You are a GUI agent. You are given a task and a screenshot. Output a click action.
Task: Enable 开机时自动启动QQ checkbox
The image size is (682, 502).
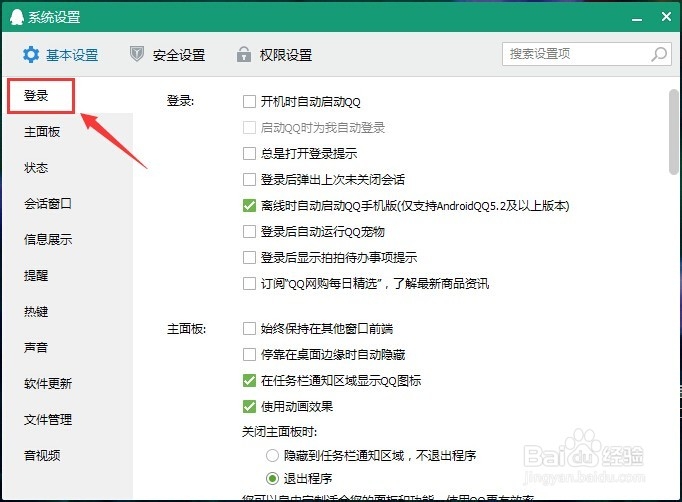249,102
